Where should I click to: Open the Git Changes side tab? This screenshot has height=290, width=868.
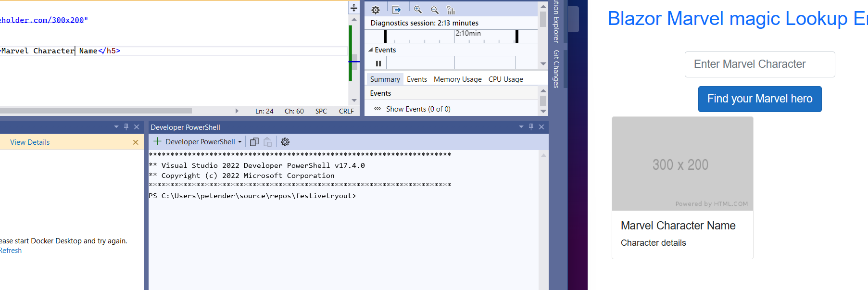tap(556, 69)
